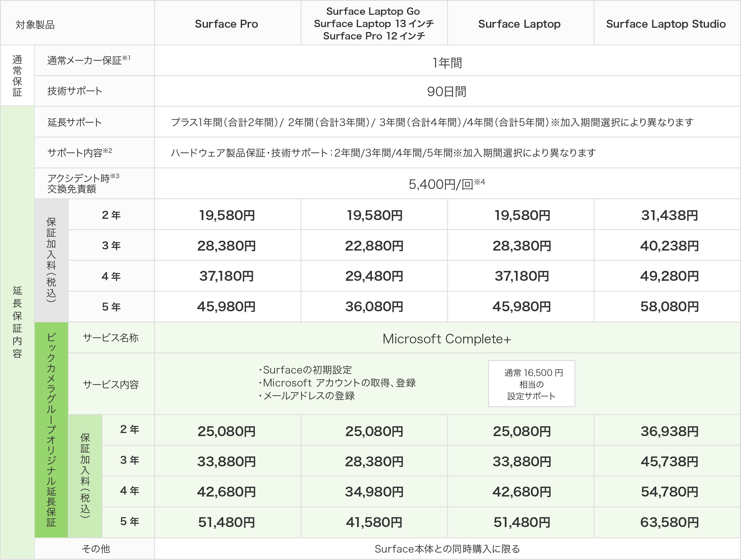Image resolution: width=741 pixels, height=560 pixels.
Task: Click the 4年 label in 42,680円 row
Action: pos(130,491)
